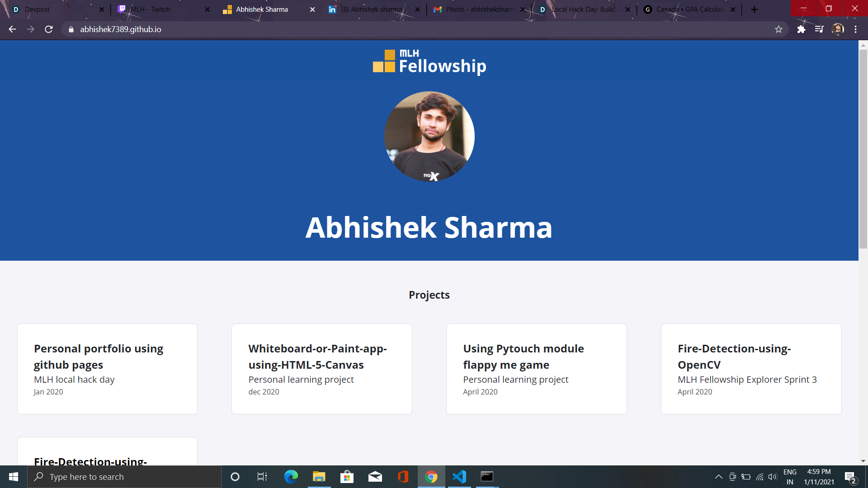Viewport: 868px width, 488px height.
Task: Open the media control playlist icon
Action: (x=819, y=29)
